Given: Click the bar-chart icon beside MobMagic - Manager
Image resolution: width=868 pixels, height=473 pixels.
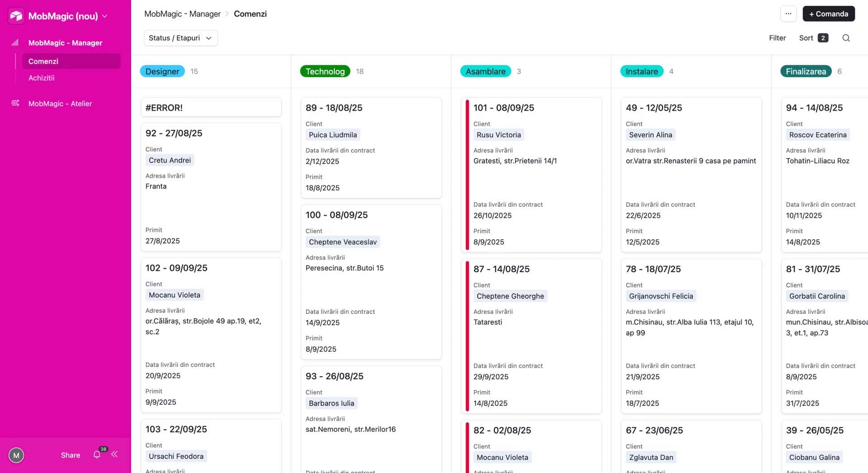Looking at the screenshot, I should coord(15,43).
